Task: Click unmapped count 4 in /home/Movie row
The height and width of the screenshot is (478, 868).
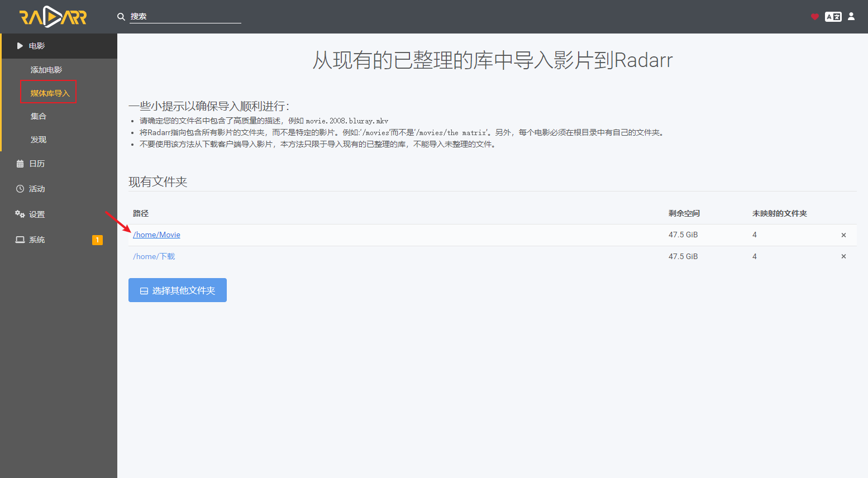Action: [755, 235]
